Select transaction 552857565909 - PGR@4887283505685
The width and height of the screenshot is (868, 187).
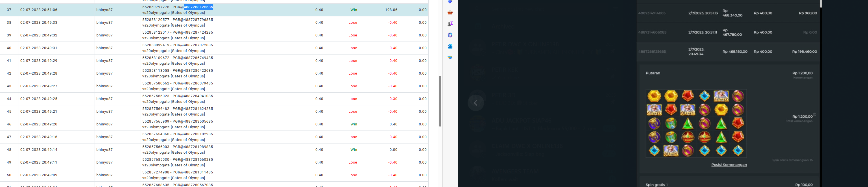point(178,122)
